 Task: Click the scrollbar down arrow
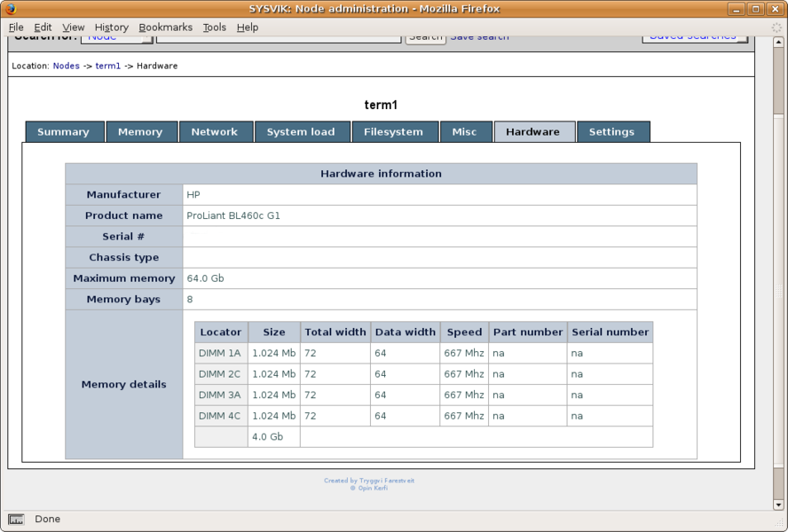pyautogui.click(x=778, y=505)
